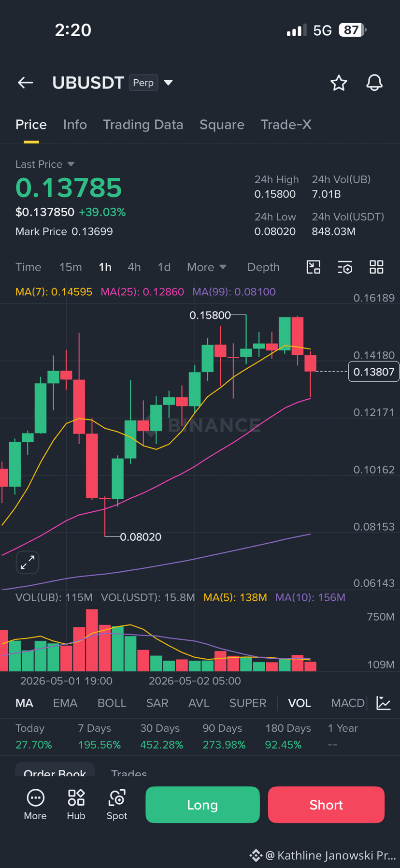Add UBUSDT to favorites with star

click(x=339, y=83)
